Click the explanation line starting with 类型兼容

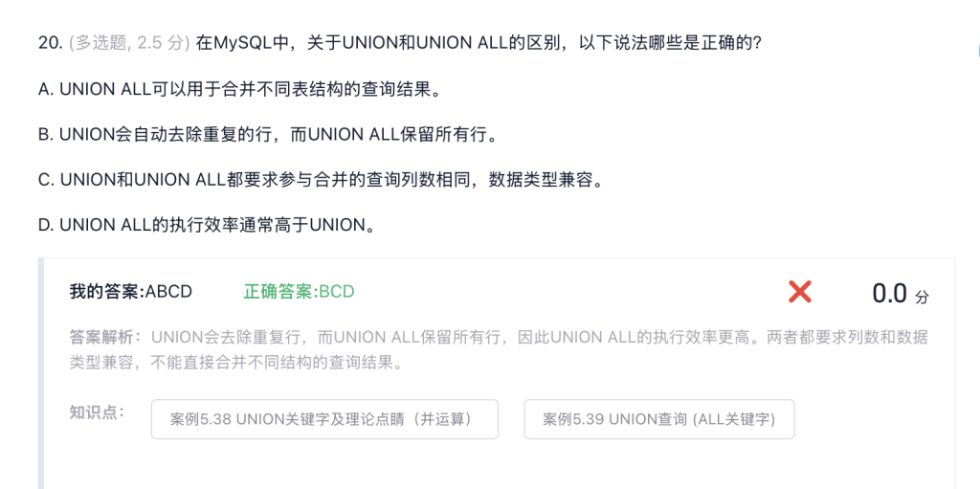234,363
